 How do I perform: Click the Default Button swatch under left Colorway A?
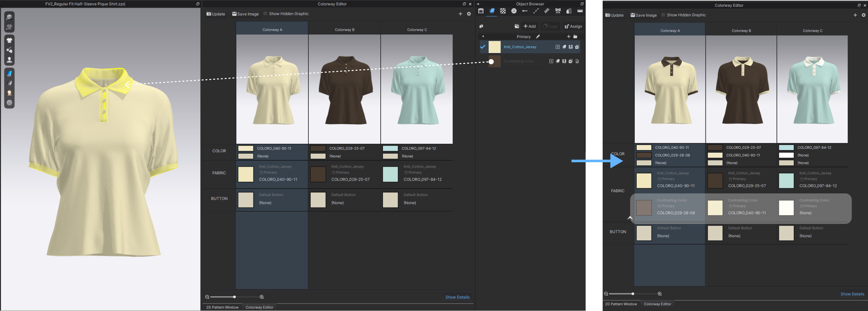[246, 200]
